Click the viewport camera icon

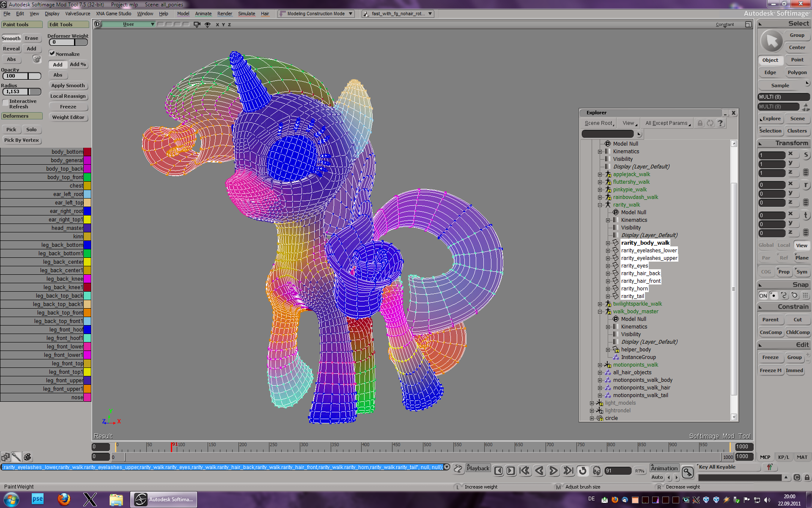(197, 25)
